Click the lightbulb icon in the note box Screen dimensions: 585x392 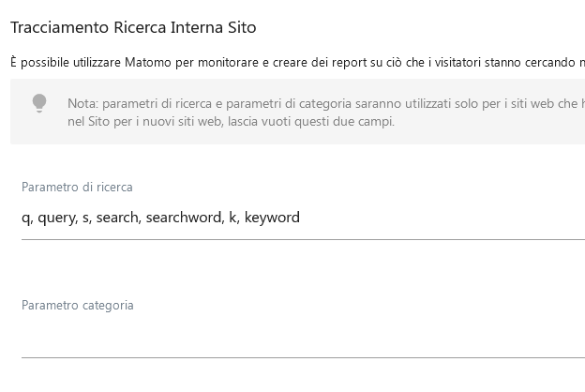(39, 103)
